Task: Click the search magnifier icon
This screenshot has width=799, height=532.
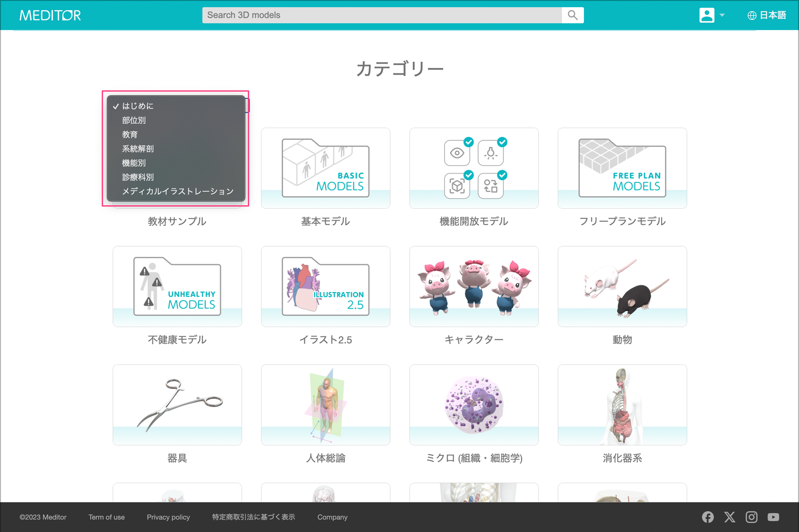Action: point(573,15)
